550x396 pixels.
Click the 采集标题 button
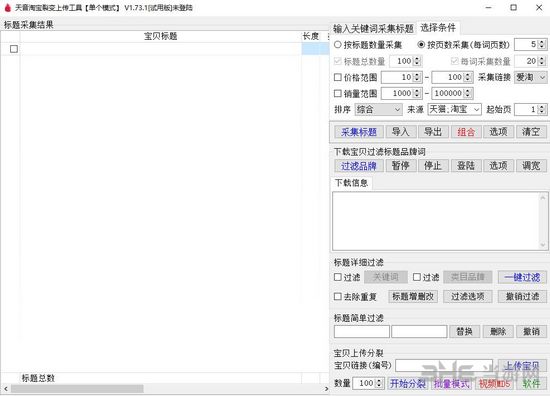pos(359,132)
